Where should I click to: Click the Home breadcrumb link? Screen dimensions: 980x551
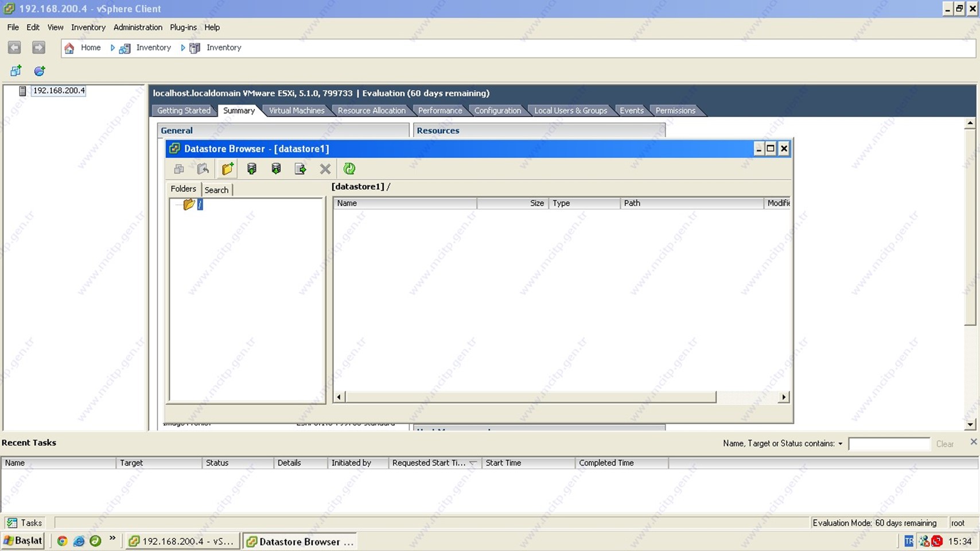pos(91,48)
